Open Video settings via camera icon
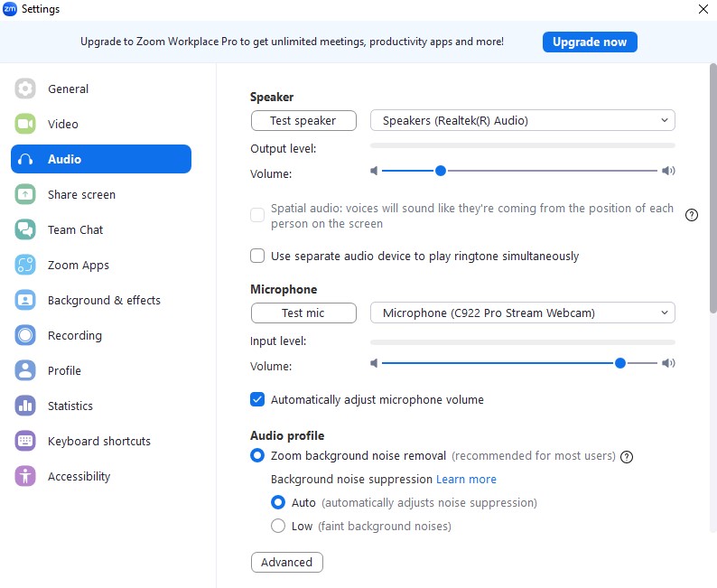 [x=25, y=124]
